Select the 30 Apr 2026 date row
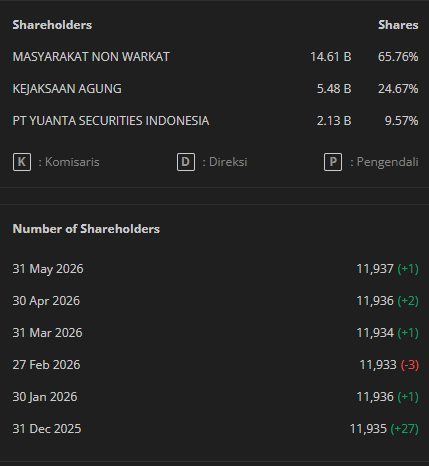This screenshot has width=429, height=466. point(215,301)
